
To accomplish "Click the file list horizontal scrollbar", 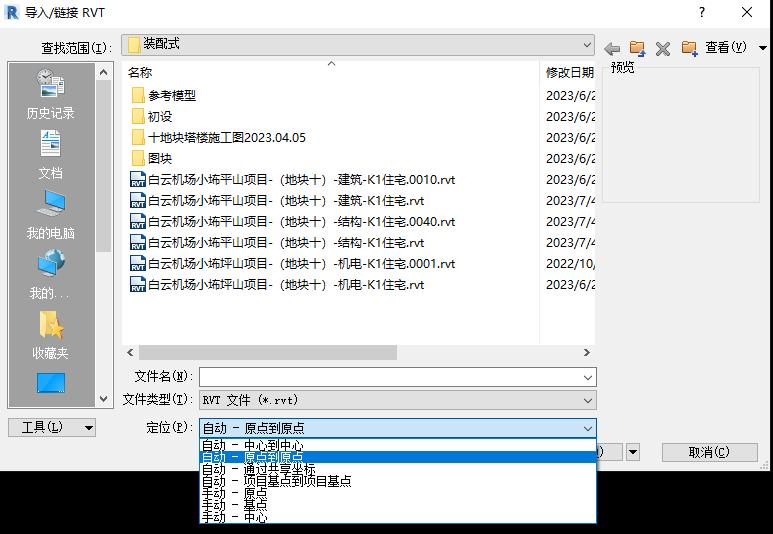I will click(x=268, y=353).
